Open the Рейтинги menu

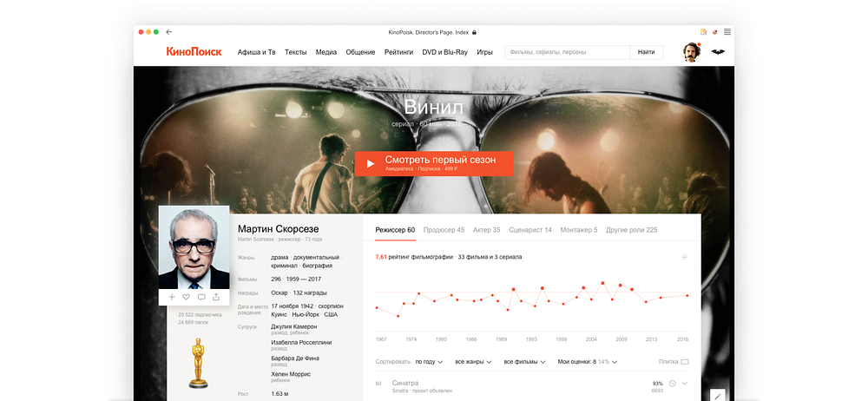coord(398,52)
